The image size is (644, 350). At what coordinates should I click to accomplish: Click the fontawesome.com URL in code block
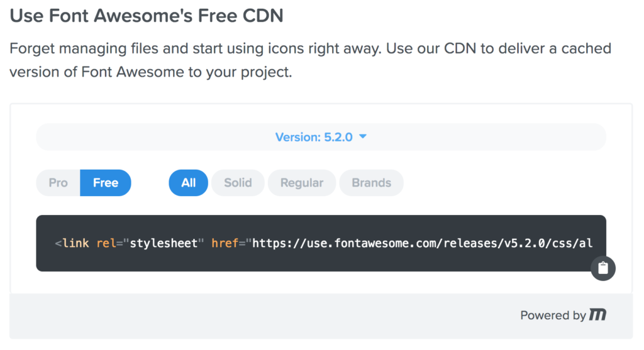(x=422, y=243)
